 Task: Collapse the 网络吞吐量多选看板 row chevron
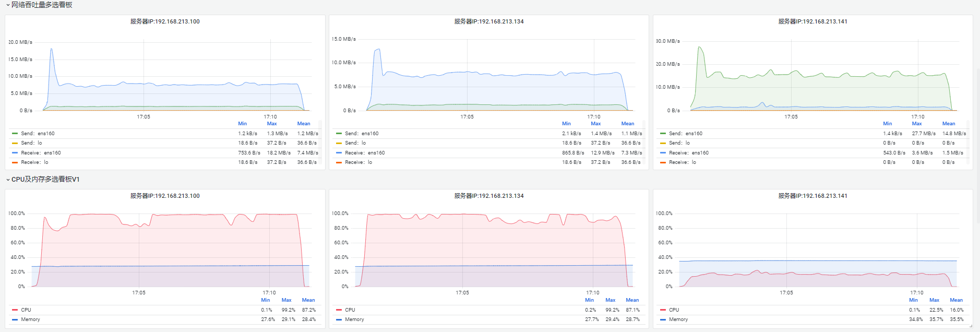click(x=8, y=5)
